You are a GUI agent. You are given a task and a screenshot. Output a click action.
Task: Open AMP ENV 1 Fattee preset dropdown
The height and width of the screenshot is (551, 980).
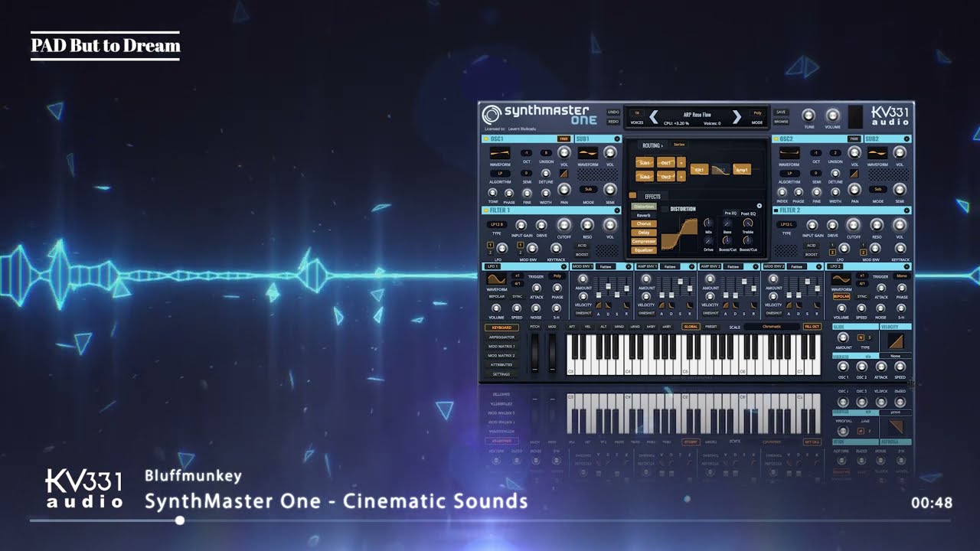tap(669, 266)
